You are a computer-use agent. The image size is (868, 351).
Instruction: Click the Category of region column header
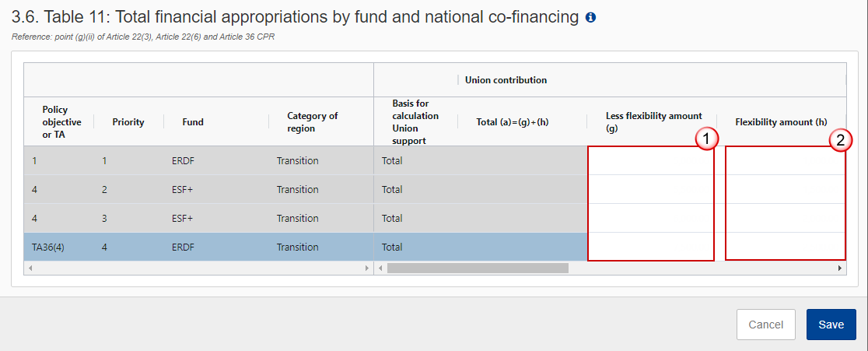[x=312, y=121]
